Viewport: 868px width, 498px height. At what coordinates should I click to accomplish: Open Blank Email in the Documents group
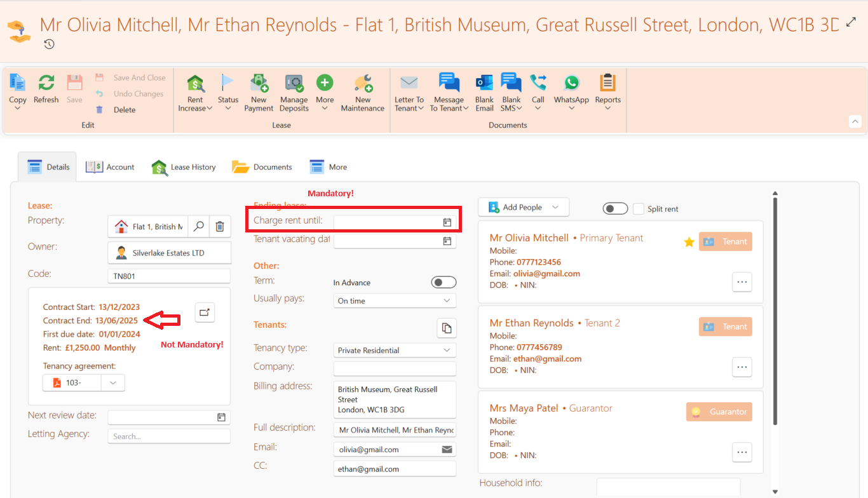coord(484,83)
